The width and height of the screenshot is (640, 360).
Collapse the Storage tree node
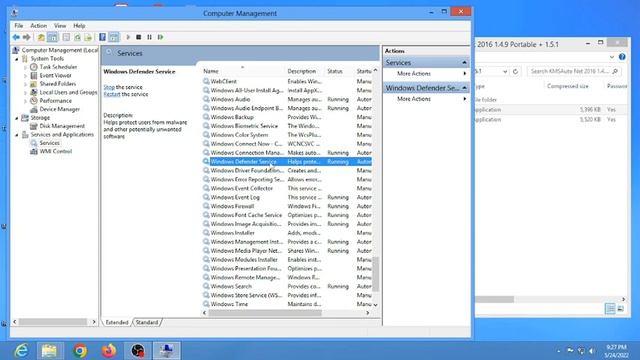tap(17, 118)
